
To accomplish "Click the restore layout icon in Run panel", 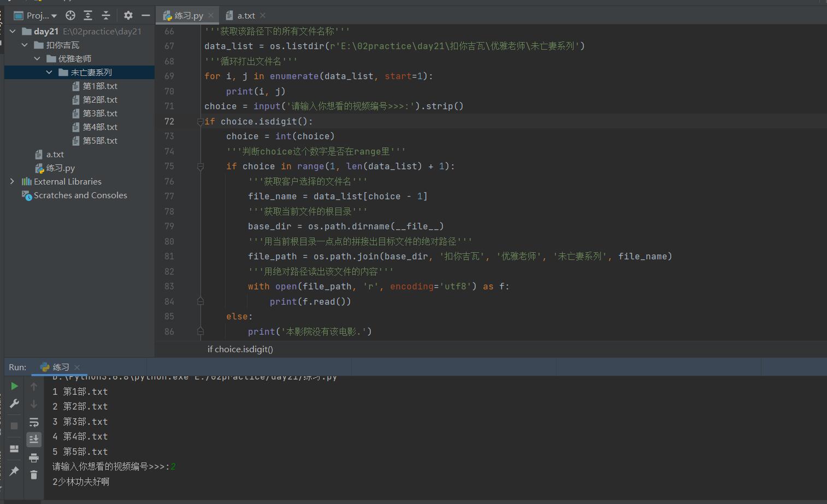I will 14,448.
